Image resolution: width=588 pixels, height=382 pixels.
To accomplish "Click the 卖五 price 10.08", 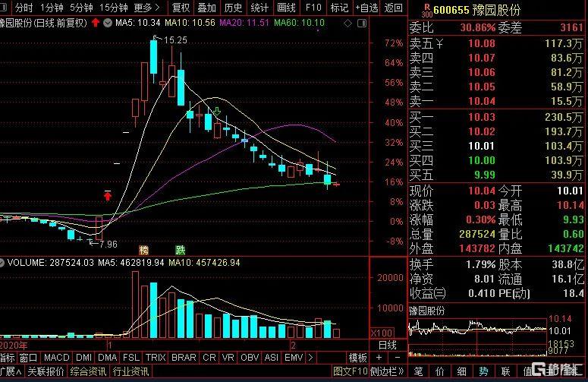I will (x=482, y=43).
